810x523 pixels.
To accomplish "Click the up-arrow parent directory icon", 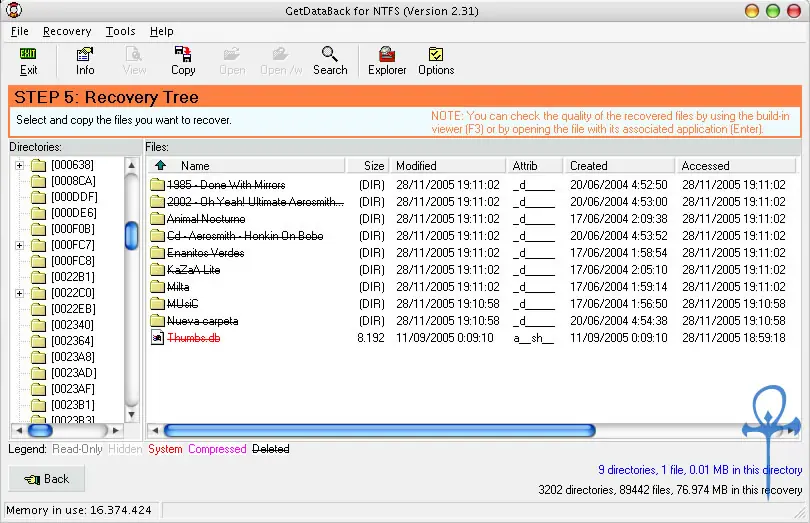I will coord(161,165).
